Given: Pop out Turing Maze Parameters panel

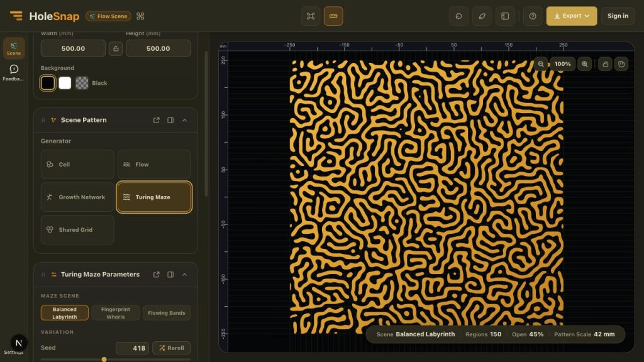Looking at the screenshot, I should (x=157, y=275).
